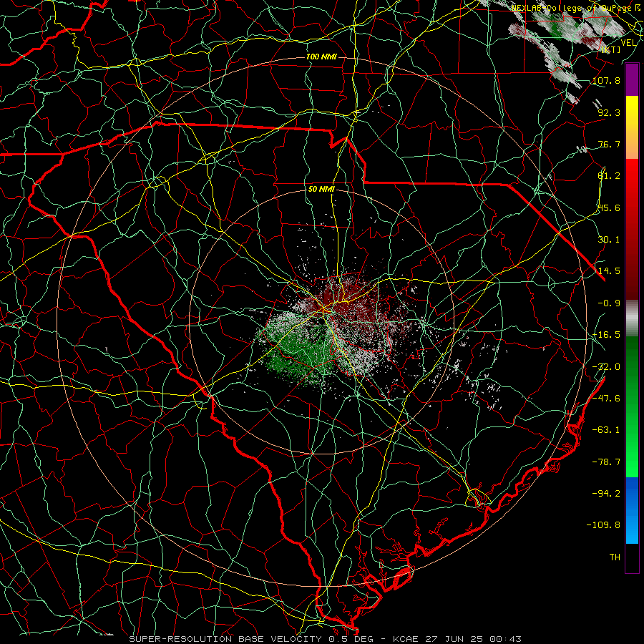Select the 107.8 legend value

(606, 80)
